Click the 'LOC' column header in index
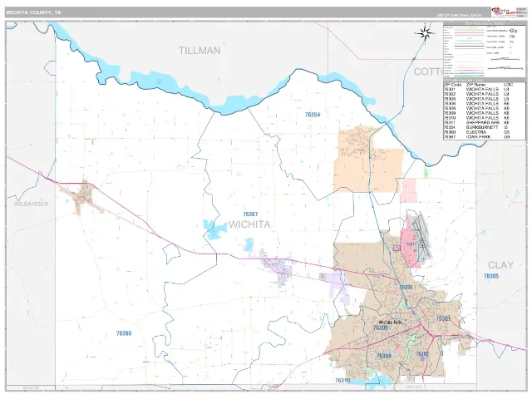532x399 pixels. coord(508,85)
